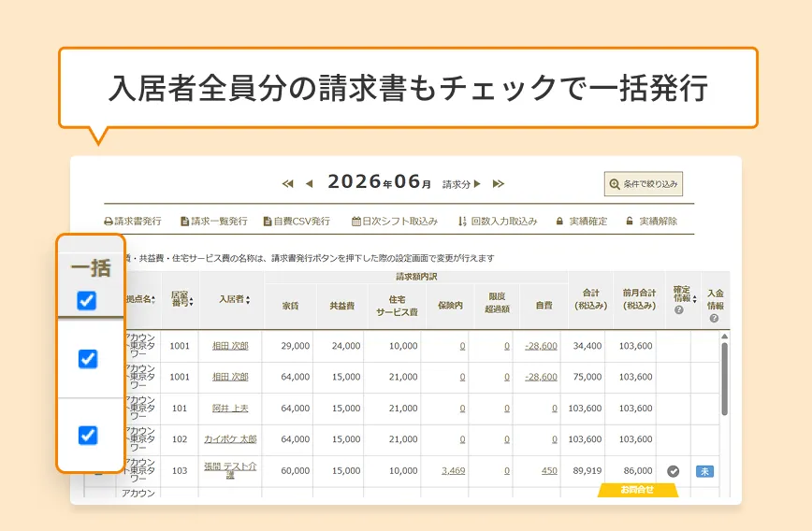The width and height of the screenshot is (812, 531).
Task: Advance to next month arrow beside 請求分
Action: (477, 184)
